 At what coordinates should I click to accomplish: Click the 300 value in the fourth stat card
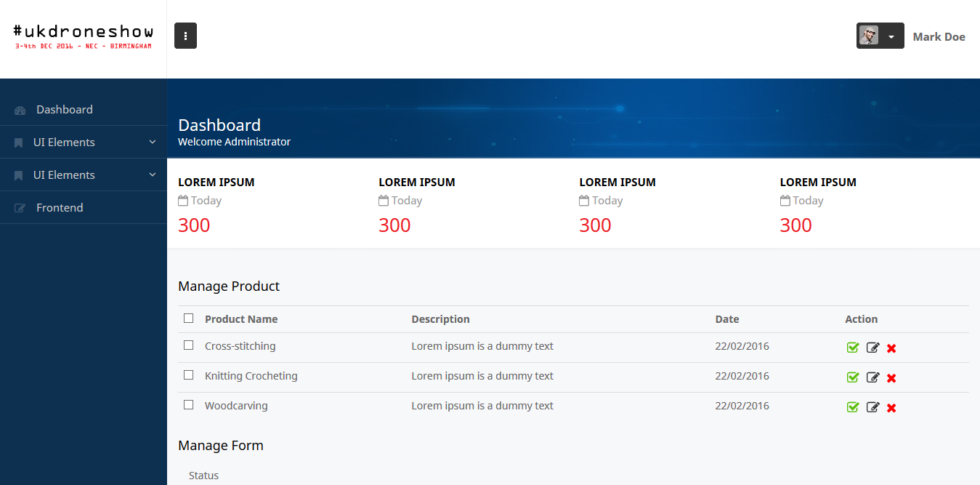(796, 225)
